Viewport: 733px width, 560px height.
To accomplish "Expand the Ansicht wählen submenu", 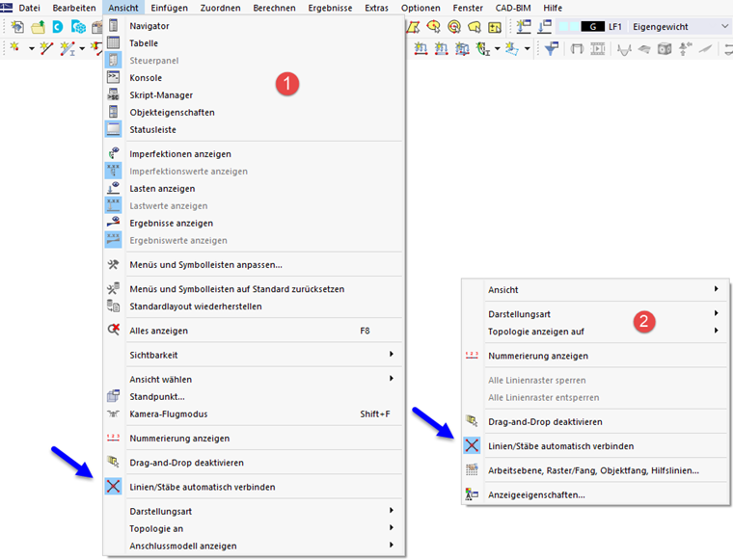I will 253,379.
